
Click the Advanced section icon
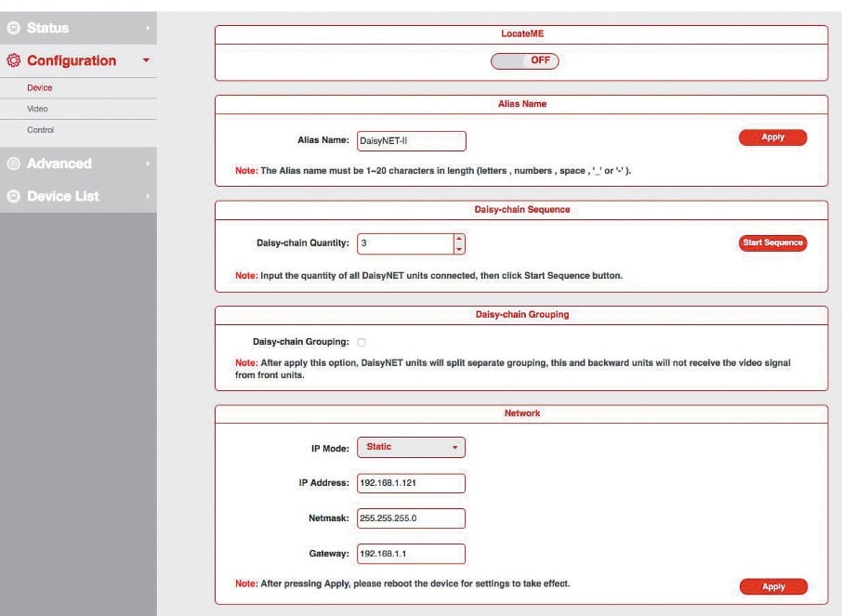click(x=13, y=164)
